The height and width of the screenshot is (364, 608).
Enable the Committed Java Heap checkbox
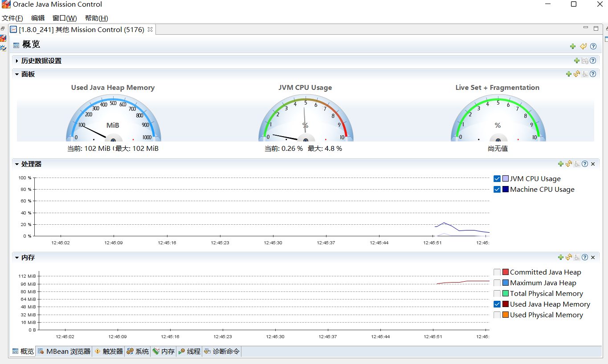(x=497, y=272)
